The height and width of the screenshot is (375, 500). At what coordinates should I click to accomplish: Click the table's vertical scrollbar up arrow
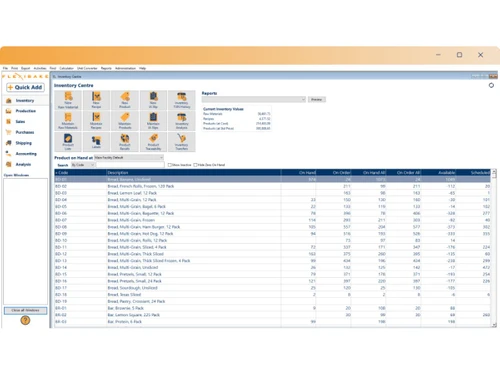click(x=494, y=172)
